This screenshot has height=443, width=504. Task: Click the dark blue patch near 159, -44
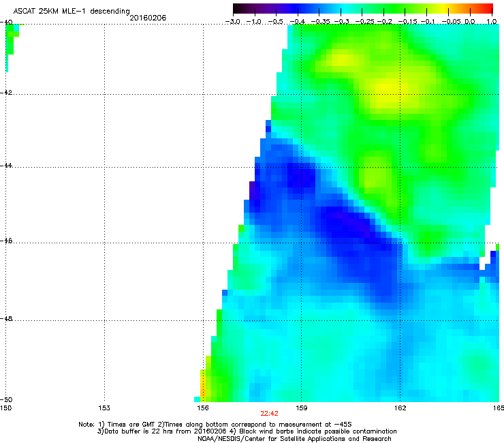click(300, 175)
